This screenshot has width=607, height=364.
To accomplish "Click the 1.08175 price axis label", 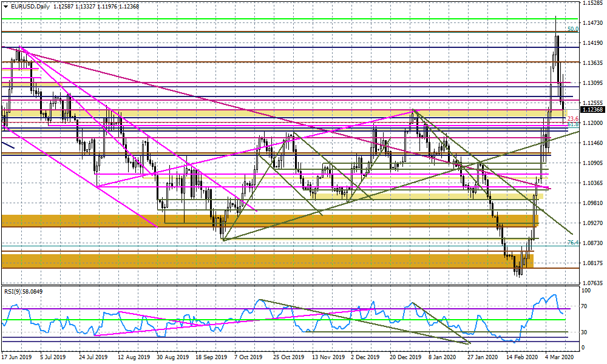I will click(592, 263).
